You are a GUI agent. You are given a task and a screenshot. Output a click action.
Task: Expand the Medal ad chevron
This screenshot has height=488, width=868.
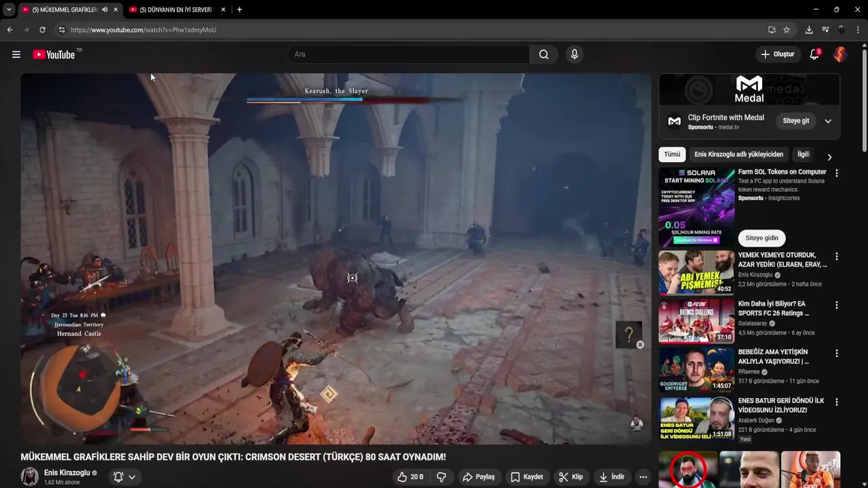click(x=828, y=121)
